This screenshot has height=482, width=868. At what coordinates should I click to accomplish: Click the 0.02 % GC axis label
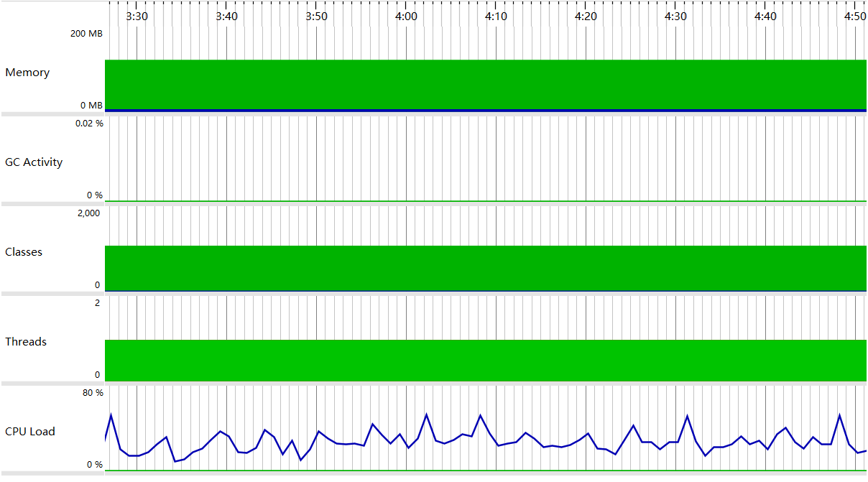tap(90, 124)
